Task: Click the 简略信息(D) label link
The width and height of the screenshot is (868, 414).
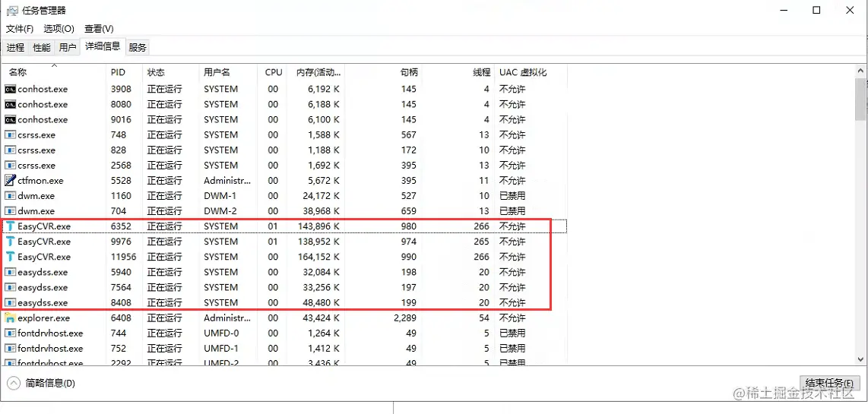Action: pyautogui.click(x=50, y=383)
